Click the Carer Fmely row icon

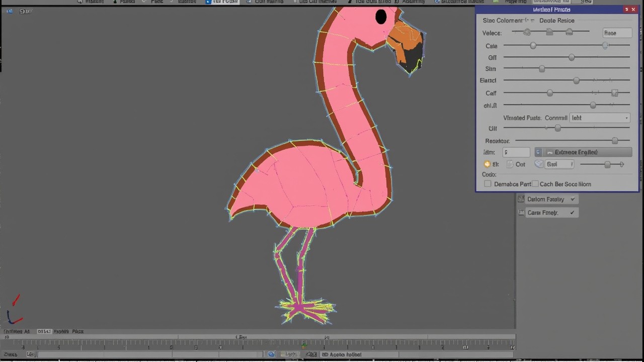pyautogui.click(x=521, y=213)
